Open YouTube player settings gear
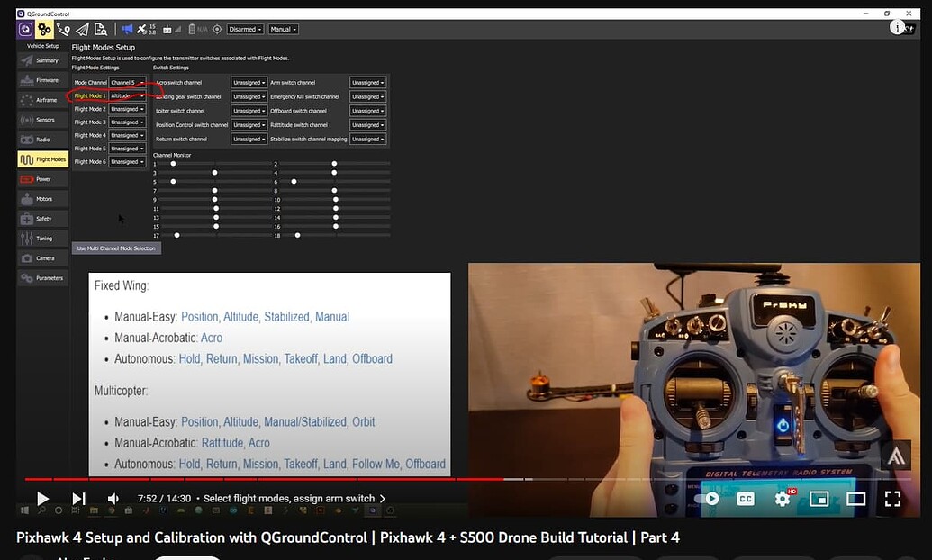The image size is (932, 560). (782, 498)
